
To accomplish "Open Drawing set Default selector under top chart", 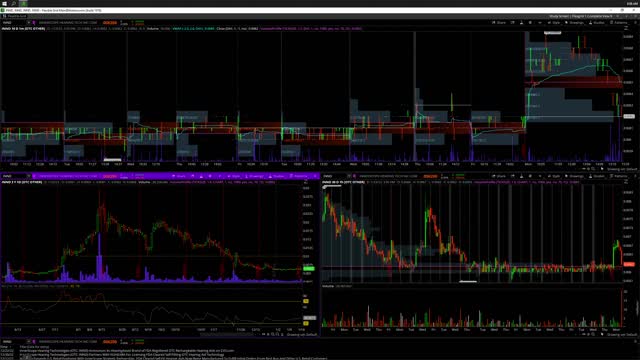I will 622,169.
